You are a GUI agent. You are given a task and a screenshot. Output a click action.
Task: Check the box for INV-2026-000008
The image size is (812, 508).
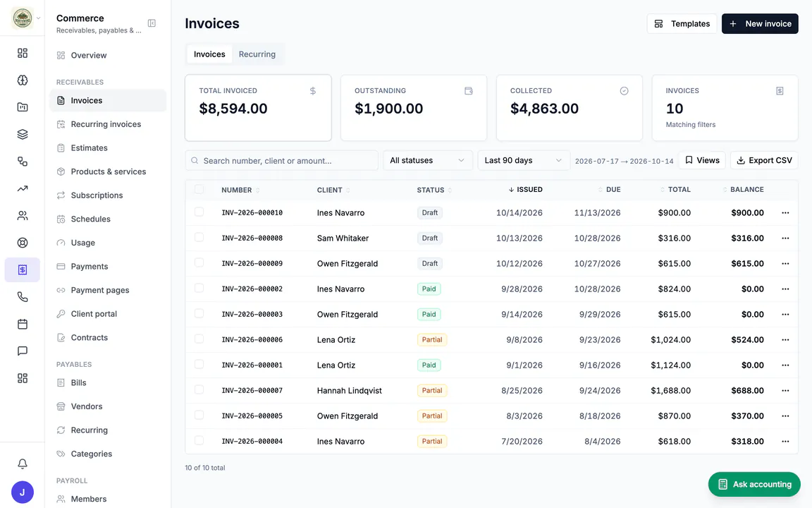pos(199,237)
